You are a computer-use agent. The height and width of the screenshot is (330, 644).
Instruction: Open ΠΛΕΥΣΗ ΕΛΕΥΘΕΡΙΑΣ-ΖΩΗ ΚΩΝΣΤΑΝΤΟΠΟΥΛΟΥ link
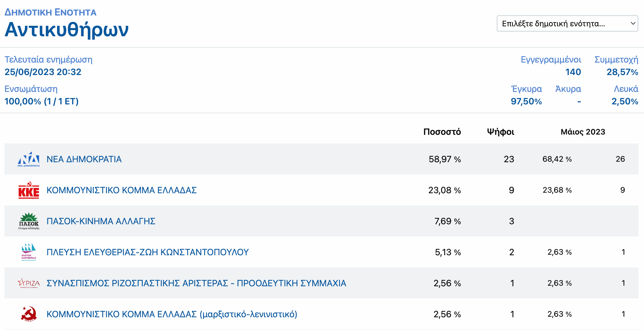click(147, 252)
